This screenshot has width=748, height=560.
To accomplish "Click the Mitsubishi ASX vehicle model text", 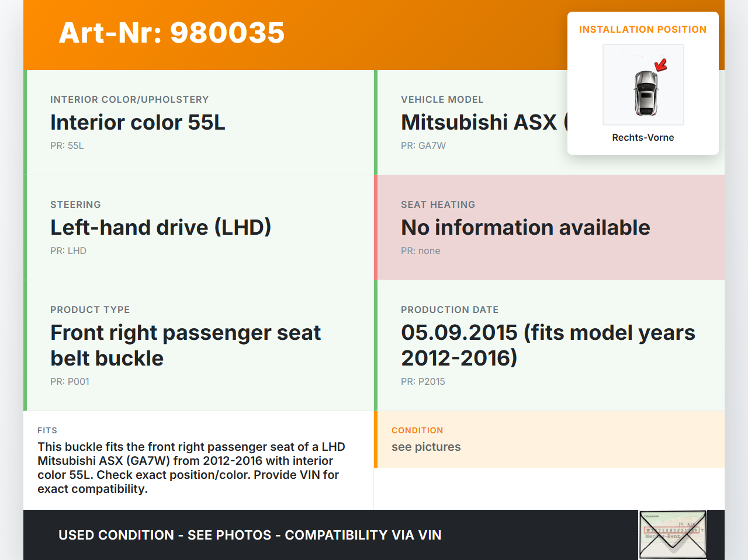I will (479, 123).
